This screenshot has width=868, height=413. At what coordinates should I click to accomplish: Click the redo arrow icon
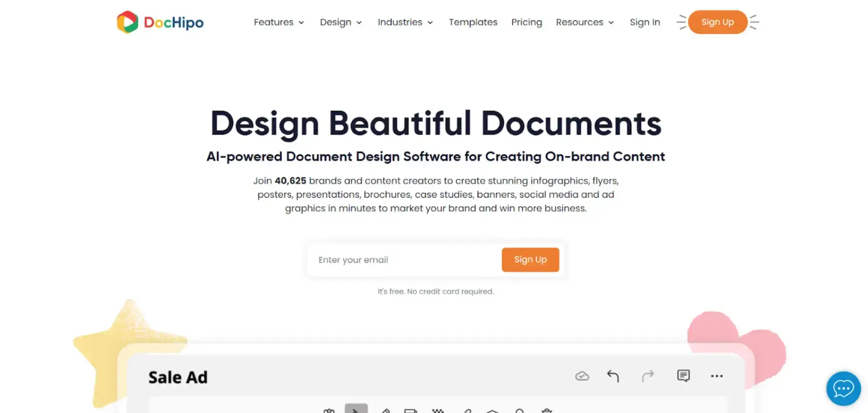pos(648,376)
